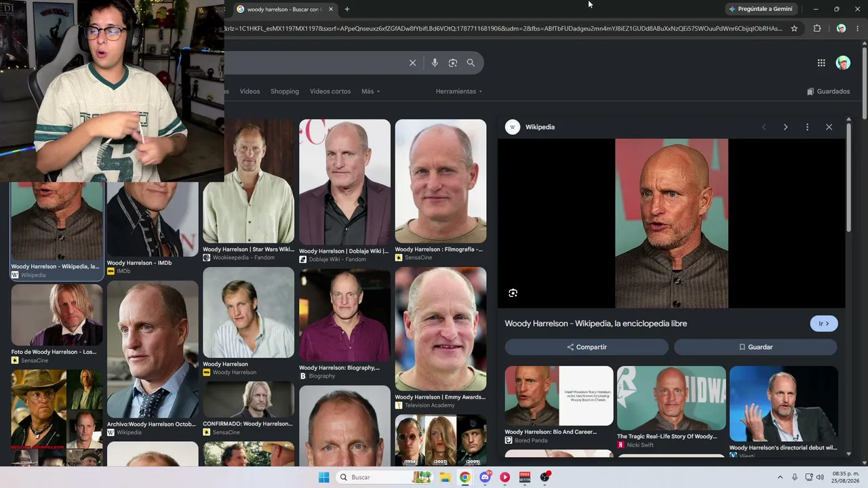Close the woody harrelson search tab
This screenshot has width=868, height=488.
pyautogui.click(x=331, y=9)
